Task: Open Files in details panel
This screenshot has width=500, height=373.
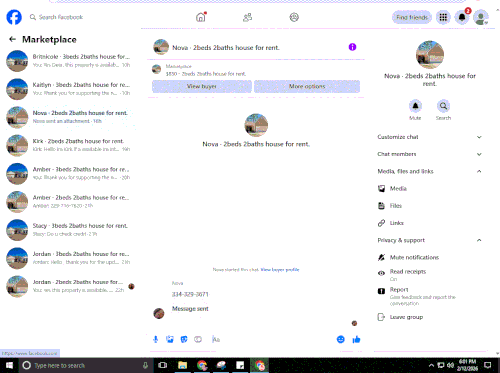Action: [x=429, y=206]
